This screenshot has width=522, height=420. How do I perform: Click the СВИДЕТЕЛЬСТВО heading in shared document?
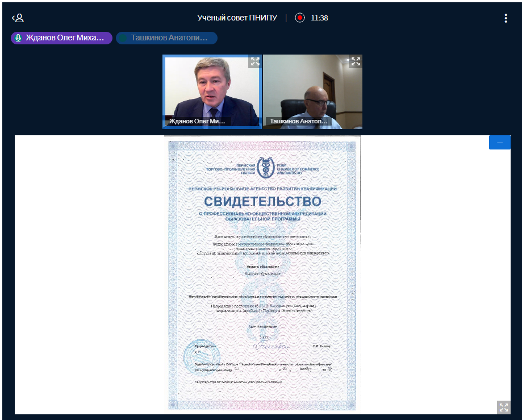tap(262, 201)
